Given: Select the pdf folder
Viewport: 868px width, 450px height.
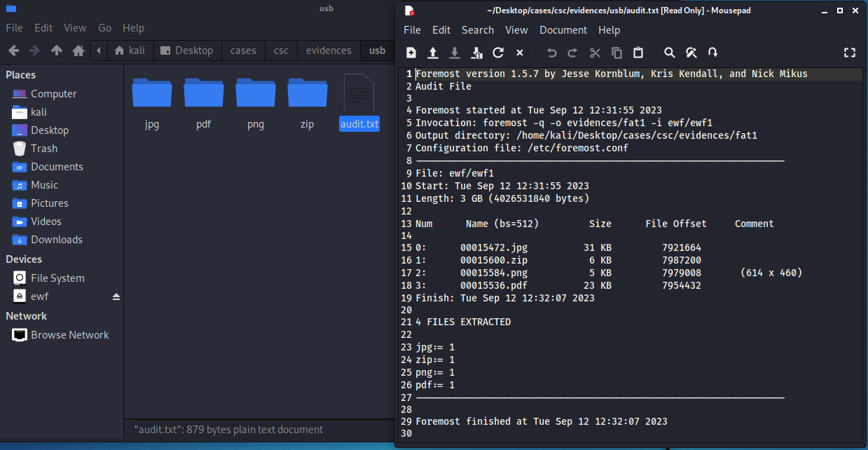Looking at the screenshot, I should (x=204, y=103).
